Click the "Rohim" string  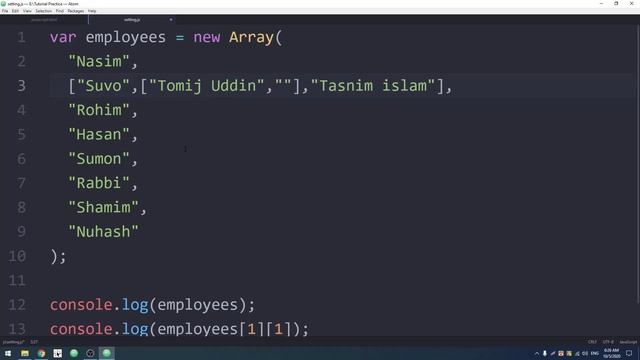[x=99, y=110]
